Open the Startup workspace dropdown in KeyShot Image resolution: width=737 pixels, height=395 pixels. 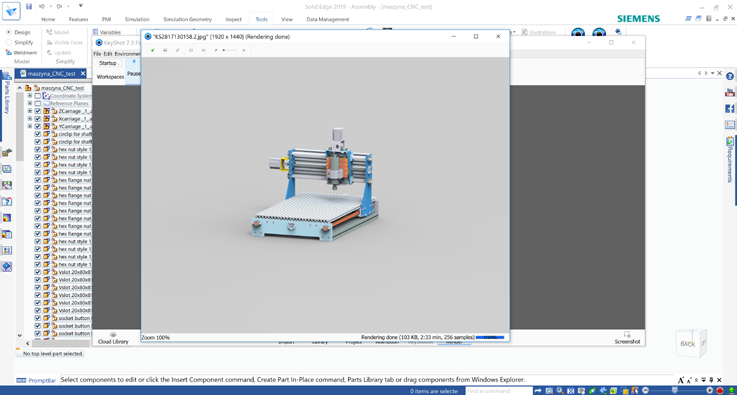110,63
